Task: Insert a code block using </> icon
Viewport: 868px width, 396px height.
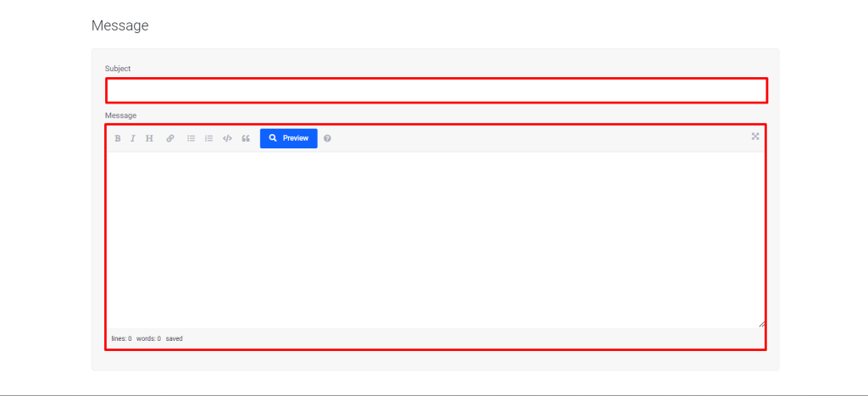Action: pyautogui.click(x=227, y=138)
